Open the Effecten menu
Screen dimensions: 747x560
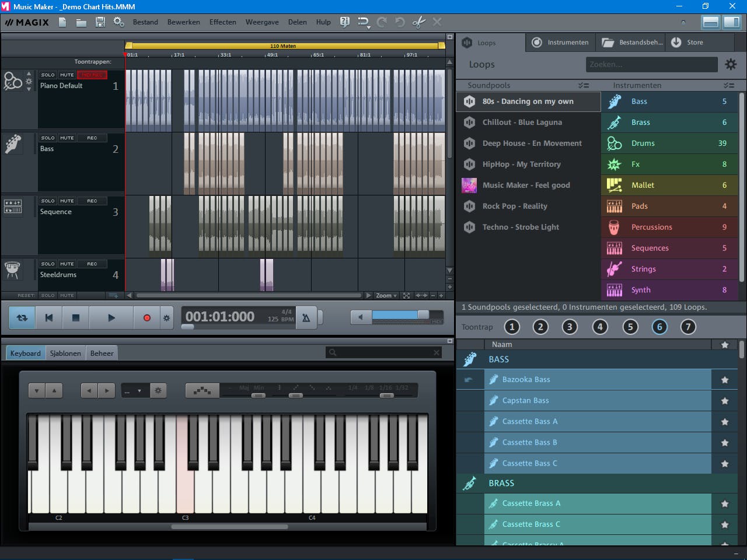pos(222,22)
